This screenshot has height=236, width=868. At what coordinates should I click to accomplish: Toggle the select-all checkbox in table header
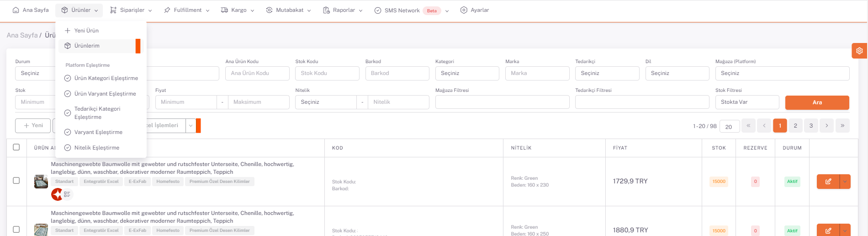16,147
